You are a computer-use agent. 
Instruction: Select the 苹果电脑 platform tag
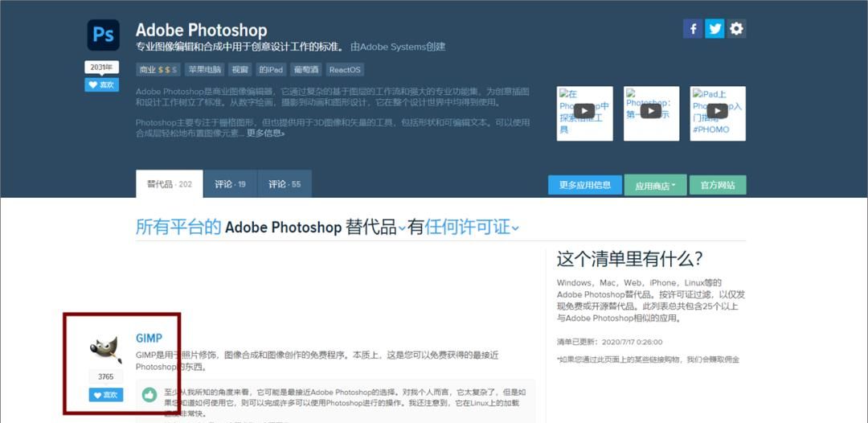tap(205, 70)
